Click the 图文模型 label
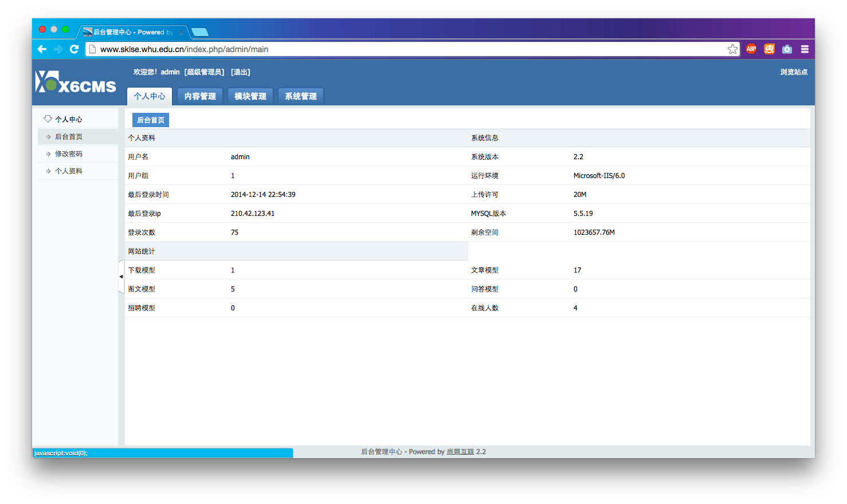Screen dimensions: 847x504 click(x=142, y=289)
